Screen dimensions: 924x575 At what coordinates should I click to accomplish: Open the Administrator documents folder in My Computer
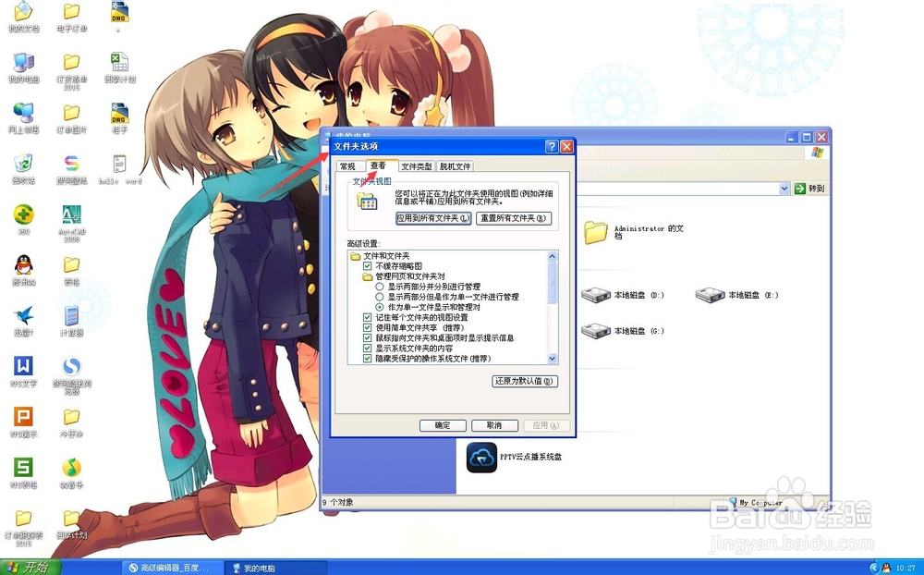tap(634, 232)
